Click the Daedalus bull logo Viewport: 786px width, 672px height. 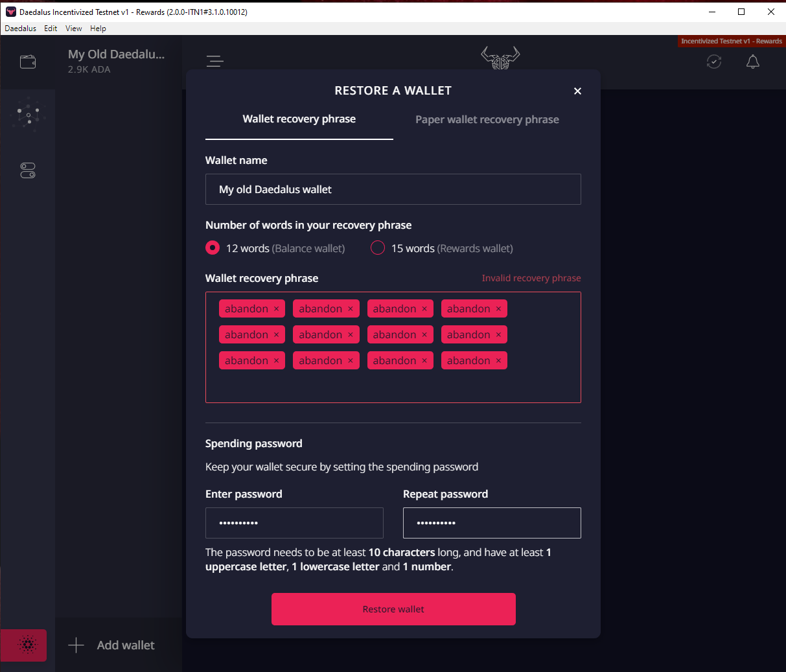pos(500,58)
